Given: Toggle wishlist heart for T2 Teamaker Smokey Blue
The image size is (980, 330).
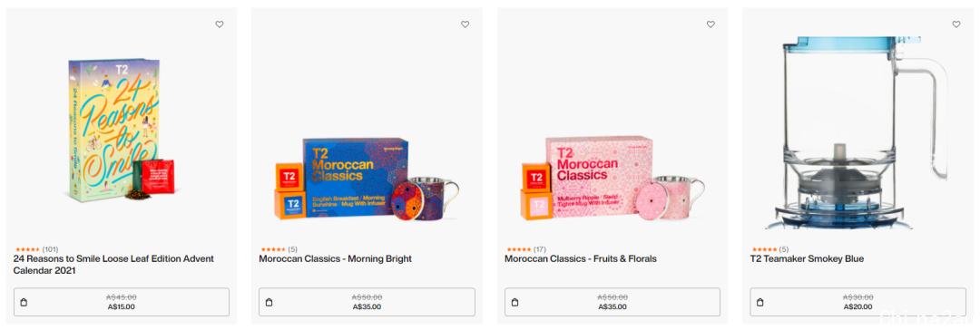Looking at the screenshot, I should (x=956, y=24).
